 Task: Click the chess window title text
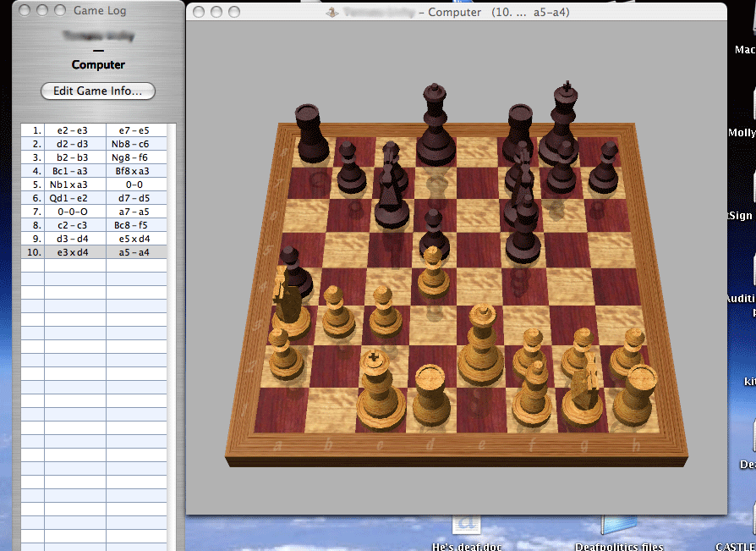tap(456, 12)
